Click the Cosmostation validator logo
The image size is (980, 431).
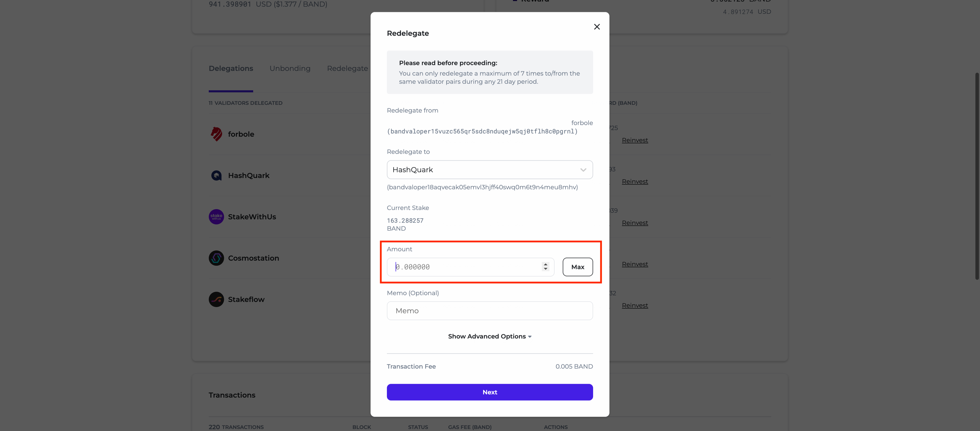[216, 258]
